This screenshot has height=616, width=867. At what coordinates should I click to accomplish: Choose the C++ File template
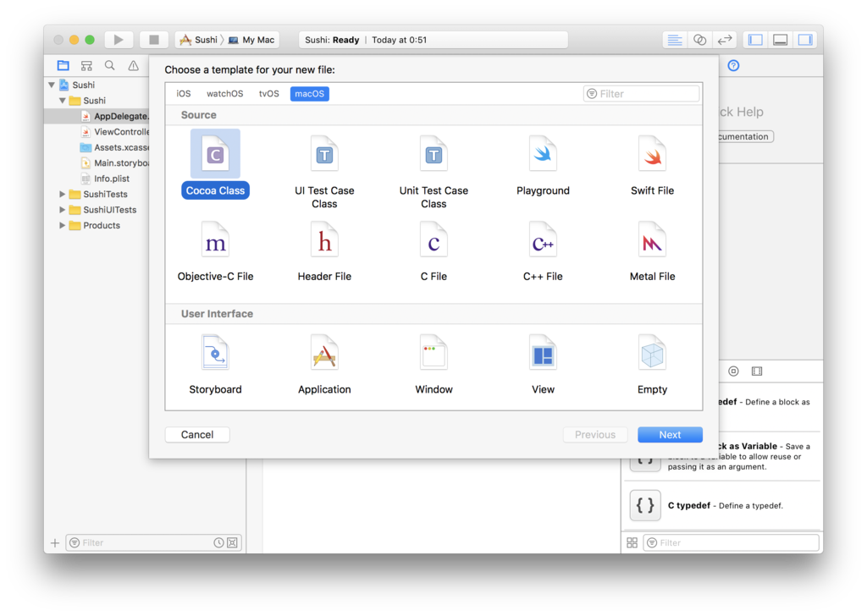(x=543, y=251)
